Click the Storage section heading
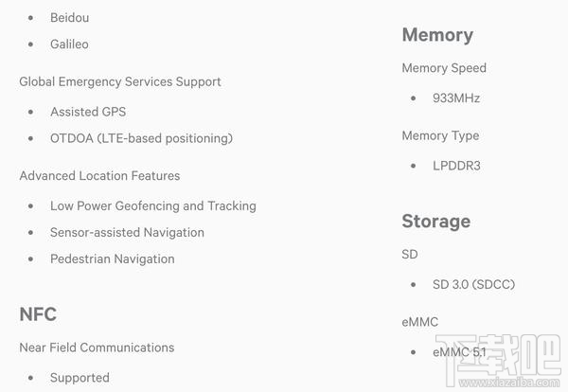 click(435, 222)
